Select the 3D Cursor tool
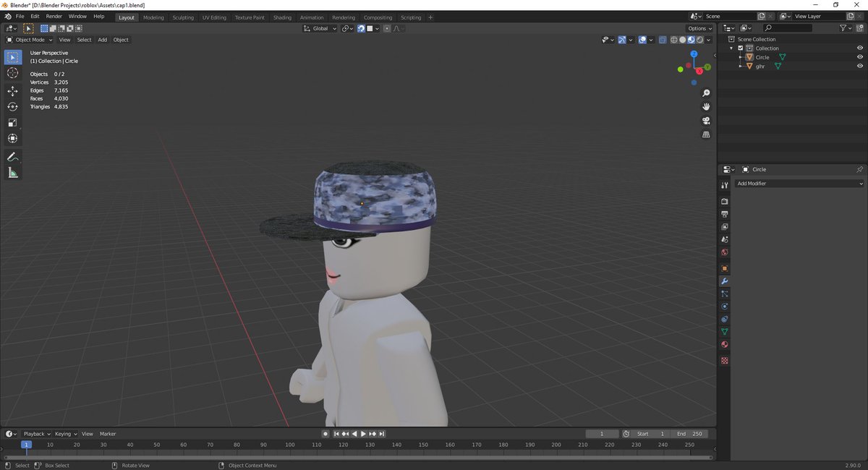Viewport: 868px width, 470px height. tap(12, 72)
